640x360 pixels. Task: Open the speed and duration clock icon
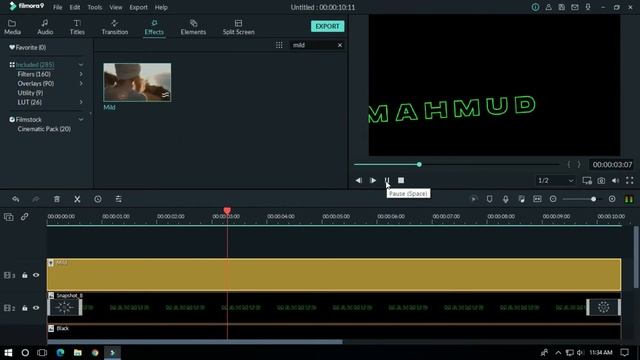click(x=98, y=199)
